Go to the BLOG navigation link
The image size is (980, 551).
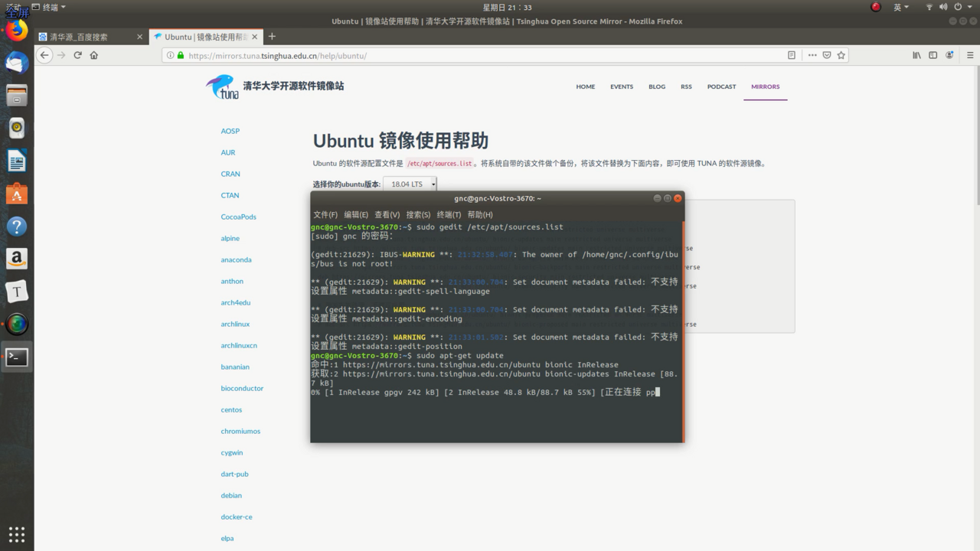(657, 86)
